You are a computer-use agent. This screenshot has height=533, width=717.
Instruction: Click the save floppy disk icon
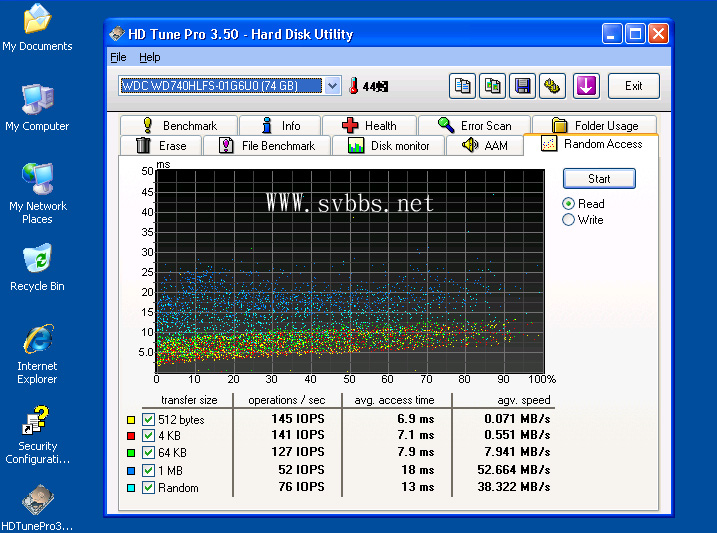[522, 86]
